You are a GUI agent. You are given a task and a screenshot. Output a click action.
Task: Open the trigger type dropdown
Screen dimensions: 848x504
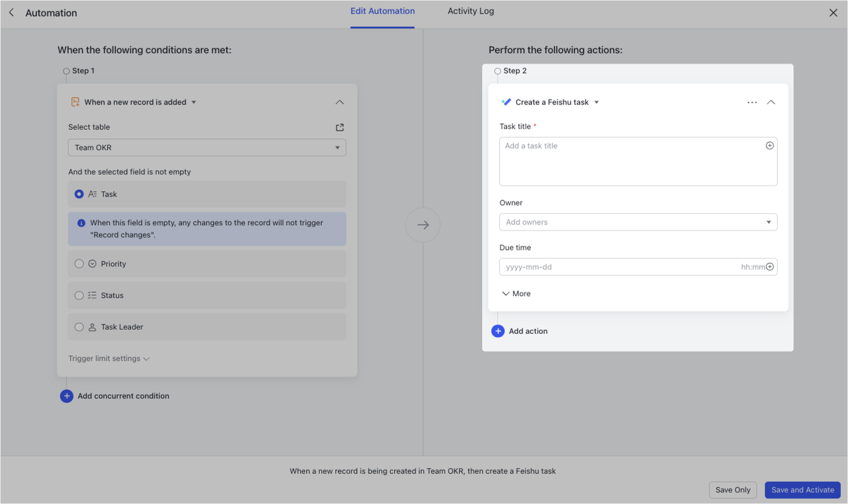[194, 103]
